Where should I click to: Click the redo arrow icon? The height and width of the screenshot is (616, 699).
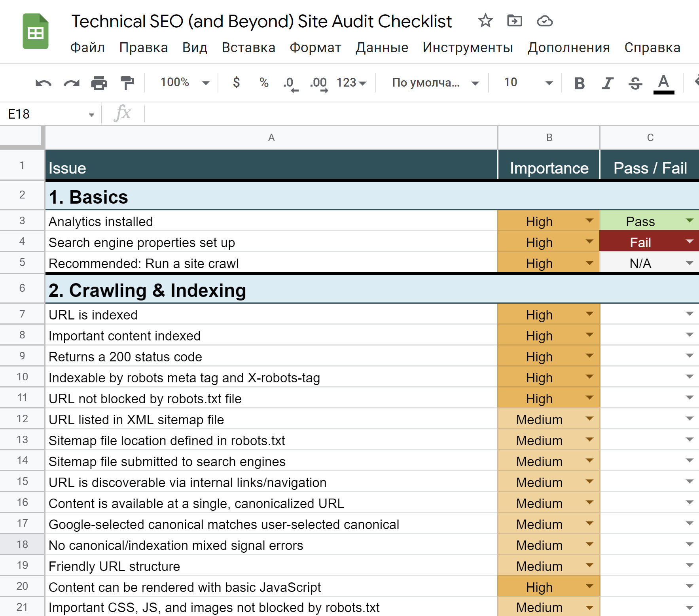click(x=71, y=83)
